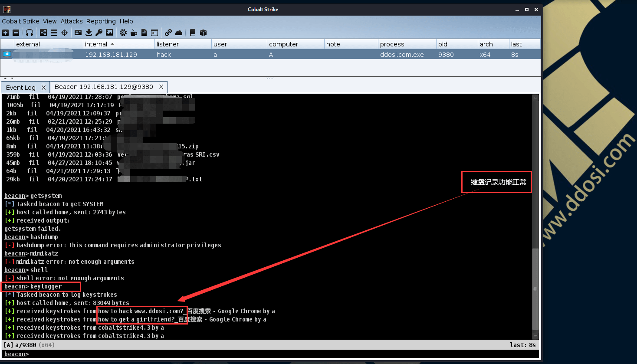637x364 pixels.
Task: Maximize the Cobalt Strike window
Action: pos(527,10)
